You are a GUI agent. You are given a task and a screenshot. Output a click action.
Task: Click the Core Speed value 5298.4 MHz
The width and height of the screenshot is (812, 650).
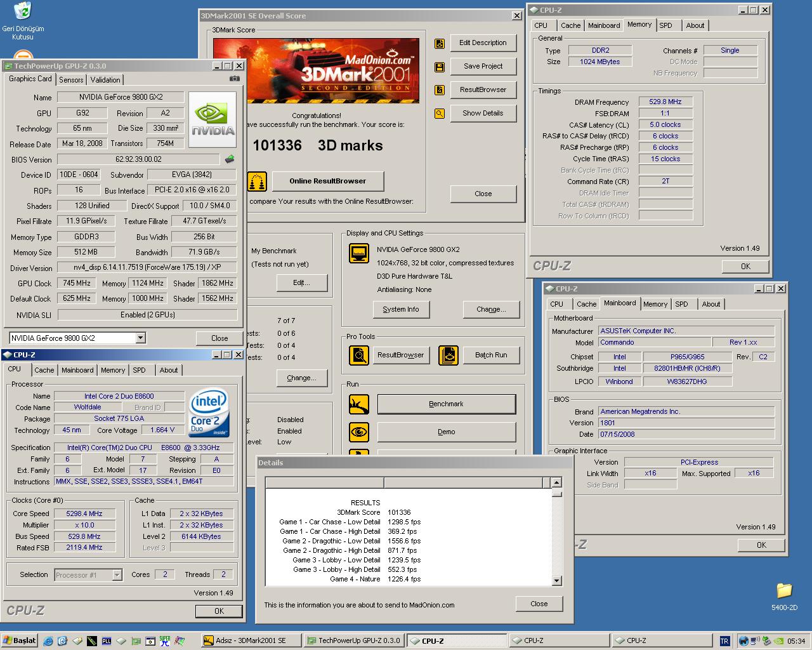(x=84, y=514)
